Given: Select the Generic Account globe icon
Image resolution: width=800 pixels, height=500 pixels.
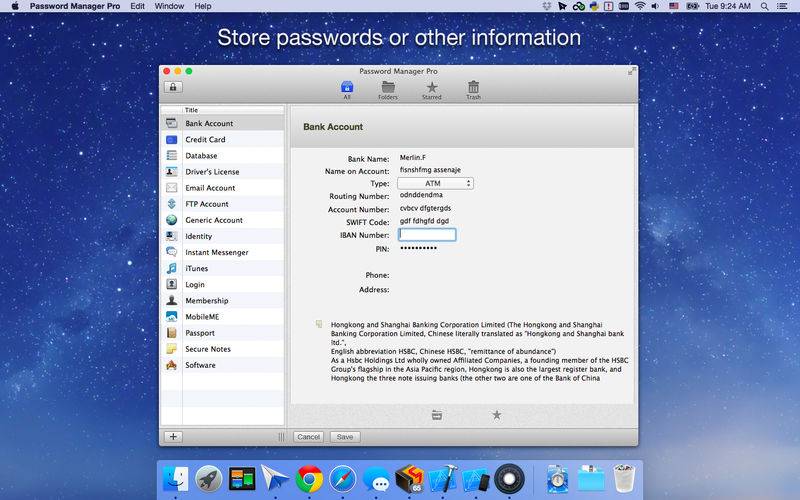Looking at the screenshot, I should click(x=171, y=220).
